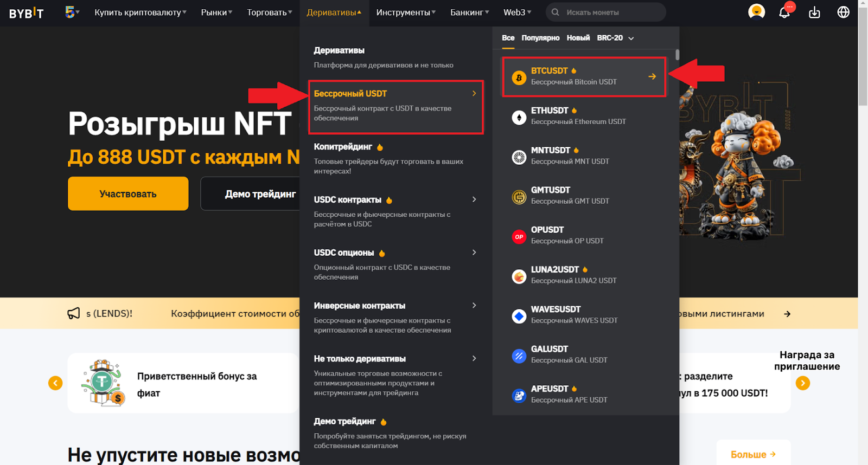Open LUNA2USDT perpetual contract
This screenshot has height=465, width=868.
[584, 275]
